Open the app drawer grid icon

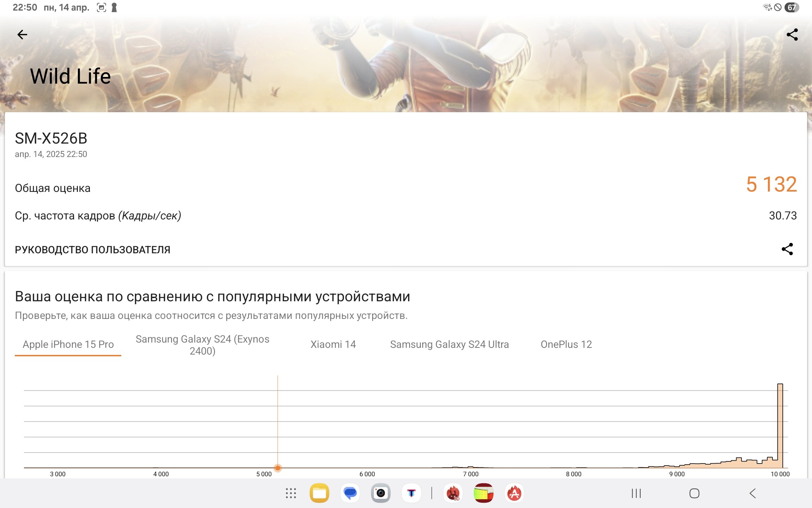tap(291, 493)
